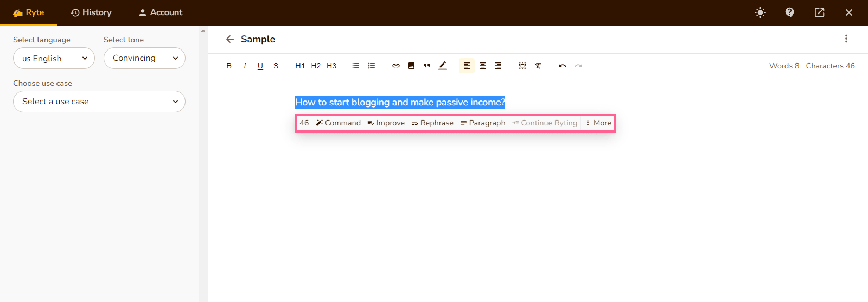Screen dimensions: 868x302
Task: Click the Characters 46 counter
Action: click(x=830, y=66)
